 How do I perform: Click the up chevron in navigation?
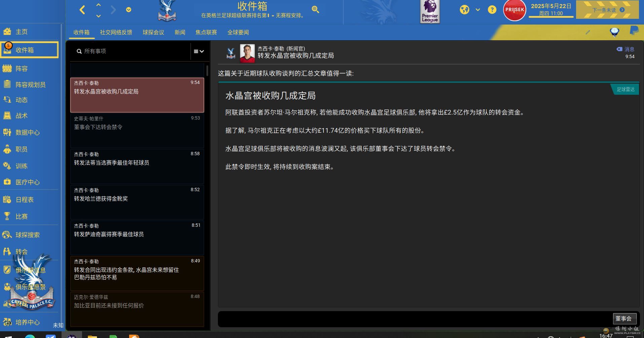pyautogui.click(x=98, y=5)
